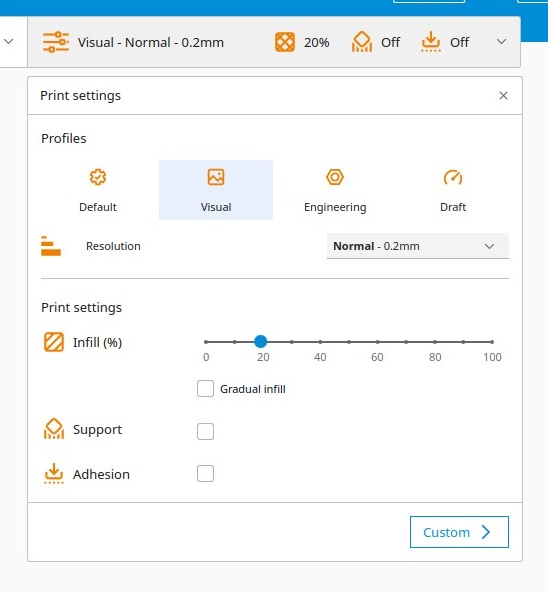
Task: Click the Engineering profile nut icon
Action: point(335,177)
